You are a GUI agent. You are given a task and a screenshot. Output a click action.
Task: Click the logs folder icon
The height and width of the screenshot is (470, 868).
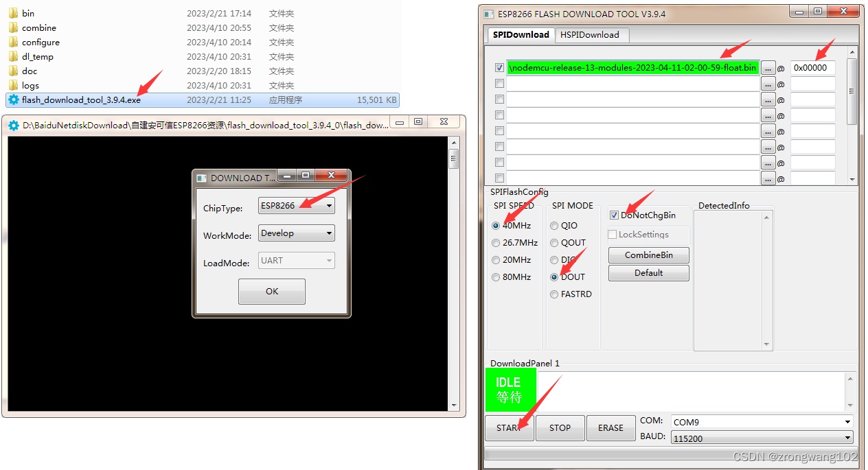click(14, 85)
